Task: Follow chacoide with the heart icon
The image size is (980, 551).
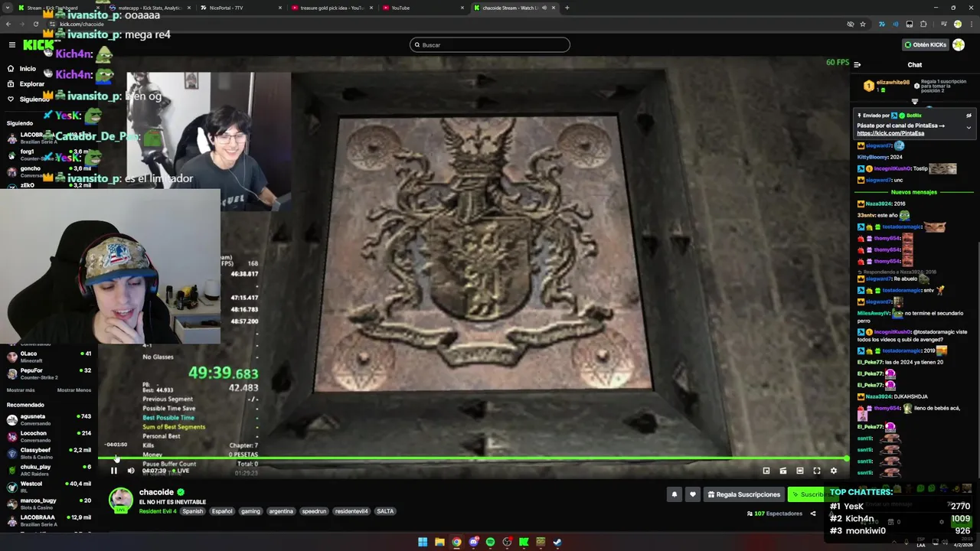Action: 693,494
